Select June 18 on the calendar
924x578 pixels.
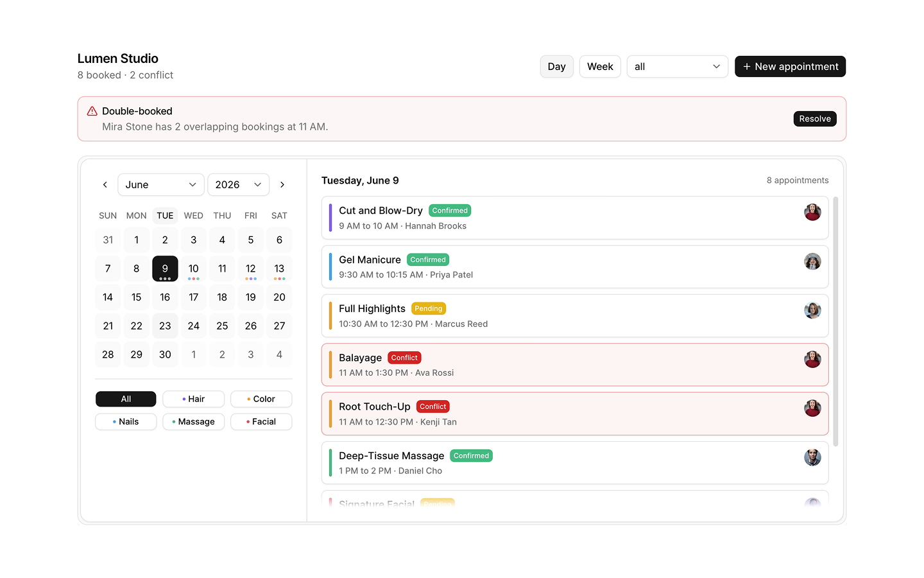pyautogui.click(x=222, y=297)
